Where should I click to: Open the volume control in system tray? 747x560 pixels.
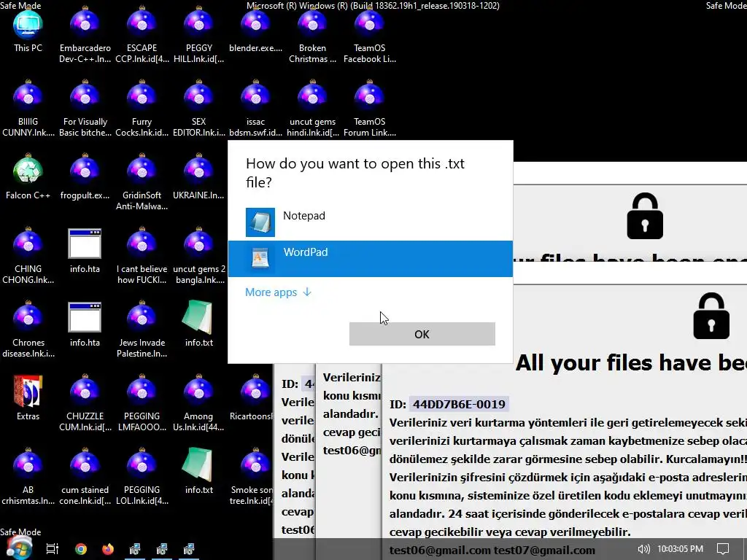643,549
